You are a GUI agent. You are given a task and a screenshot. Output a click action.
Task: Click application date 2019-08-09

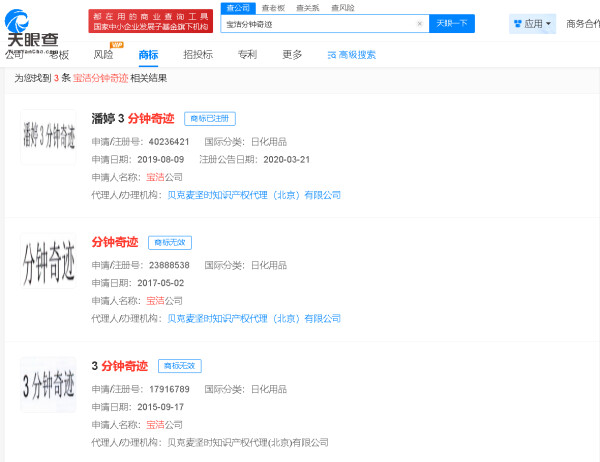point(161,160)
